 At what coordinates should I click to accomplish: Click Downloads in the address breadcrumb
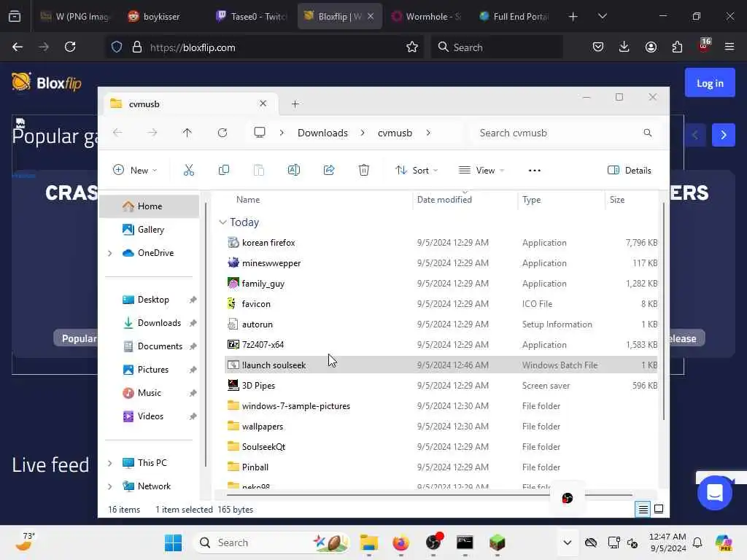tap(322, 133)
